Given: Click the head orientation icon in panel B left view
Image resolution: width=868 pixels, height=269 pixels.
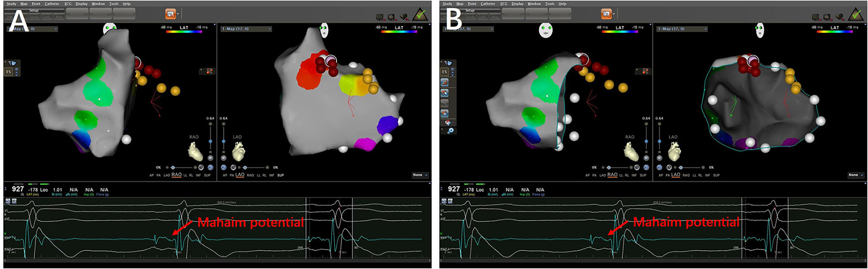Looking at the screenshot, I should (x=545, y=30).
